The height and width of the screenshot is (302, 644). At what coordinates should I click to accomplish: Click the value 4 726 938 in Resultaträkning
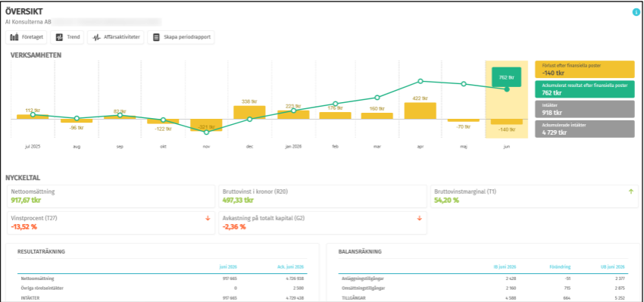[295, 279]
